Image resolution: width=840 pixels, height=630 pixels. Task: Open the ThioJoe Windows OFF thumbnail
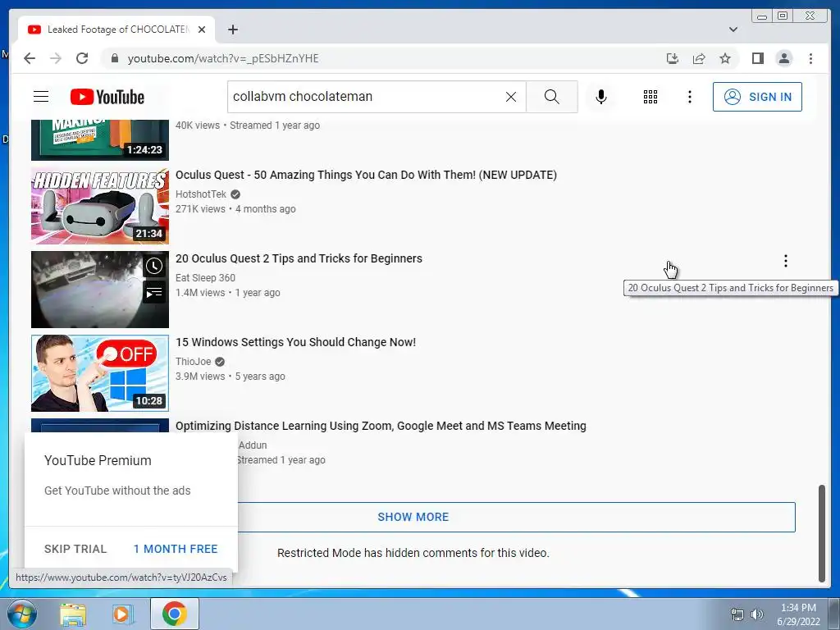point(99,373)
